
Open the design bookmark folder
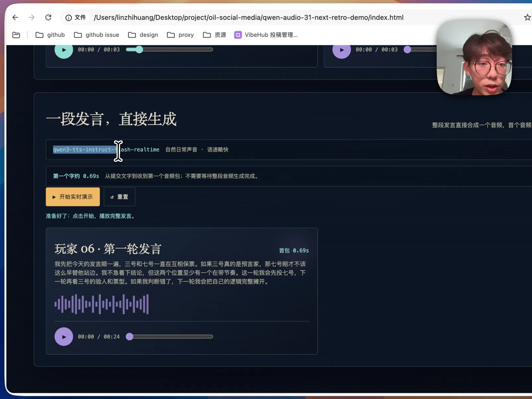pos(143,35)
